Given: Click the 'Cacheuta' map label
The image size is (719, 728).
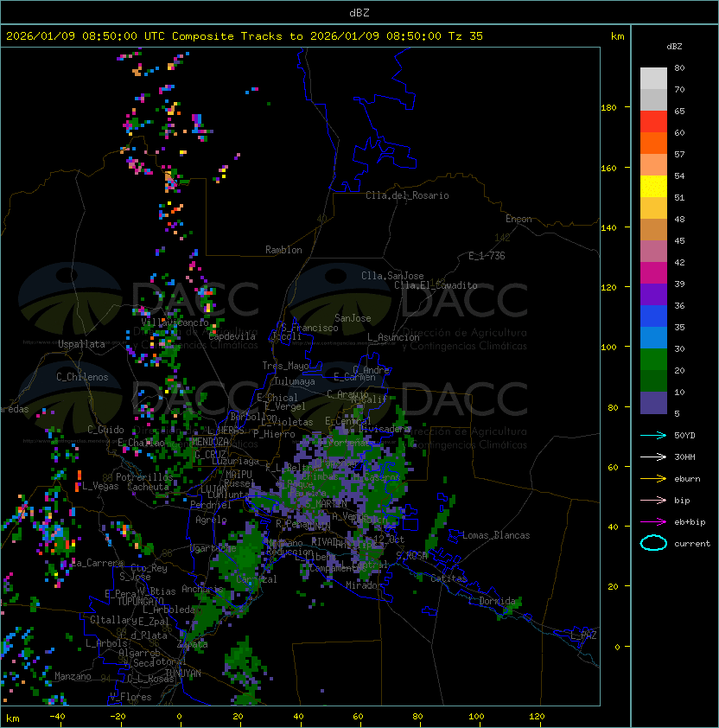Looking at the screenshot, I should point(148,487).
